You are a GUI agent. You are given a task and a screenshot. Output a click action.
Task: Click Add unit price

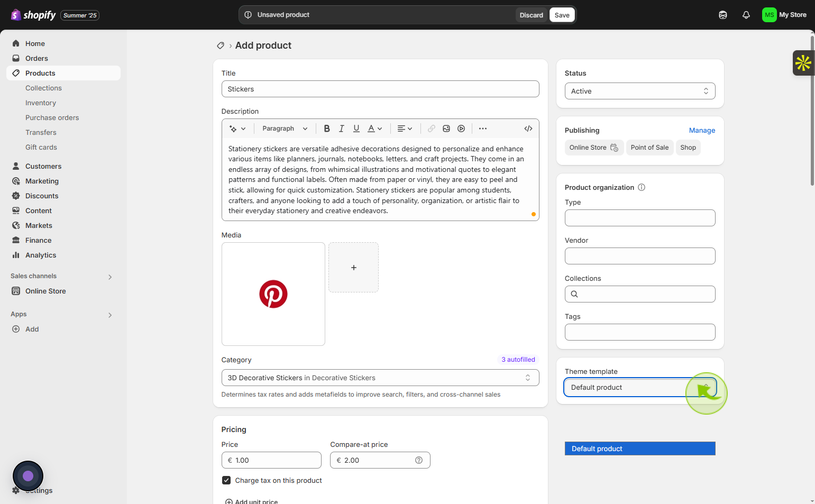[x=251, y=501]
